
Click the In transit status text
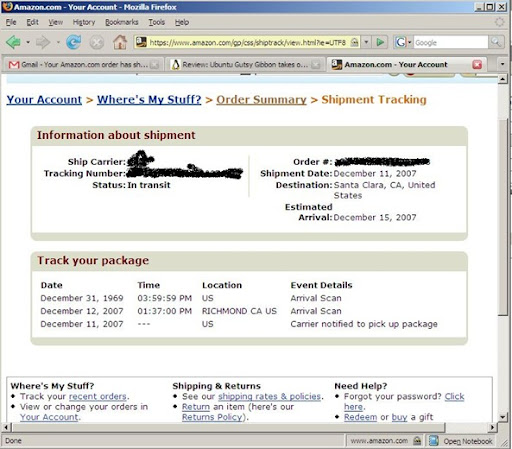(x=149, y=185)
